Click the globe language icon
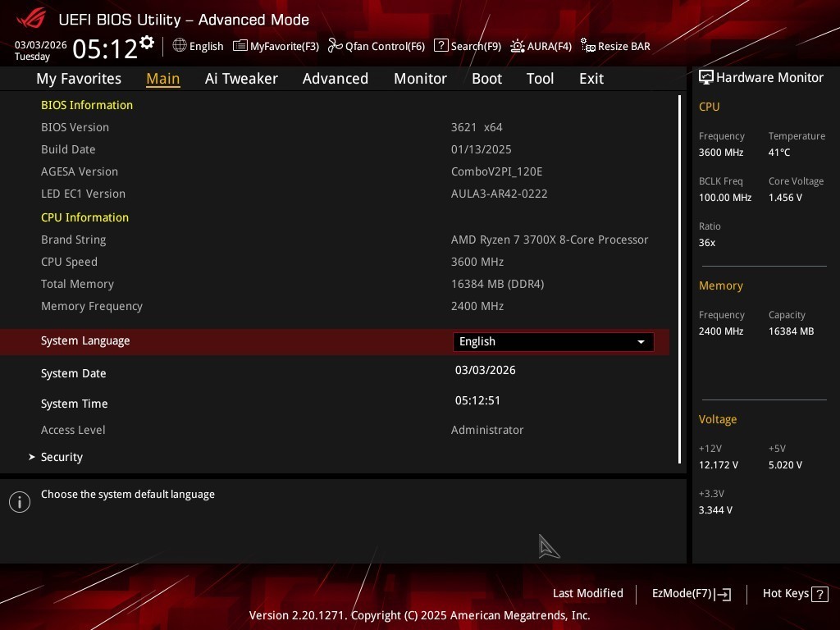Viewport: 840px width, 630px height. (x=180, y=45)
